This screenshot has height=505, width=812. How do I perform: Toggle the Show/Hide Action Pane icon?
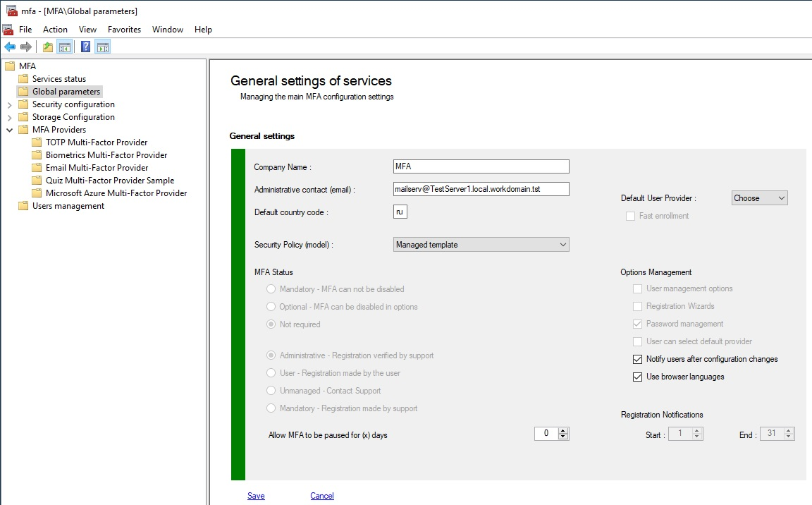pos(103,47)
